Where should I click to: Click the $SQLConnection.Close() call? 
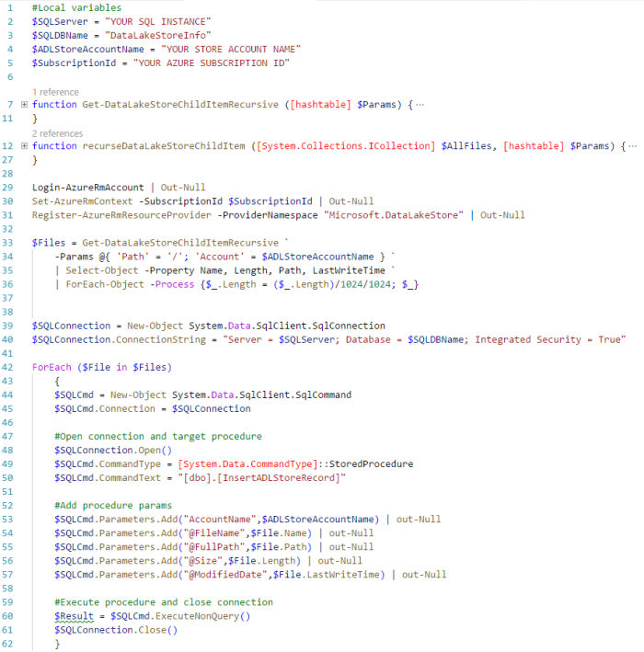115,630
